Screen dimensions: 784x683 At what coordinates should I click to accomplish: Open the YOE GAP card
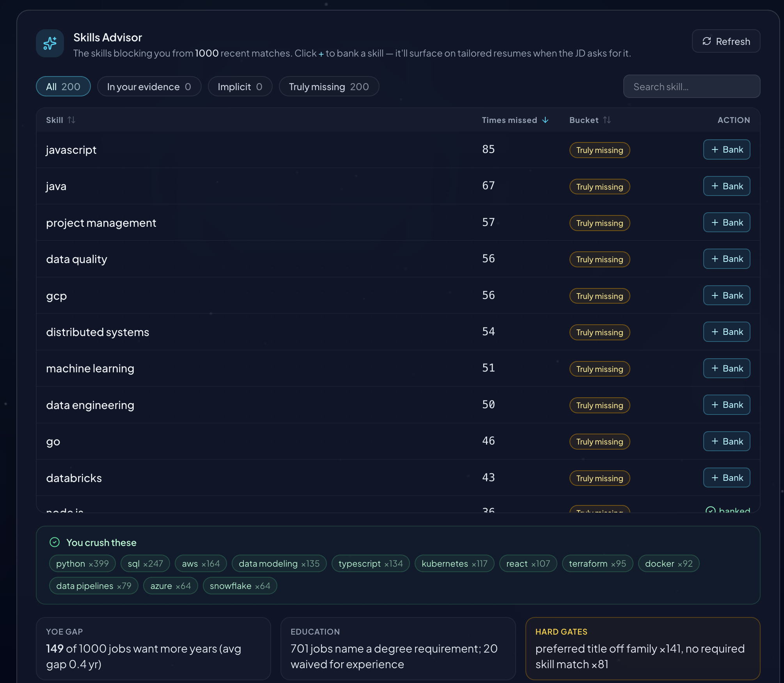pos(153,648)
